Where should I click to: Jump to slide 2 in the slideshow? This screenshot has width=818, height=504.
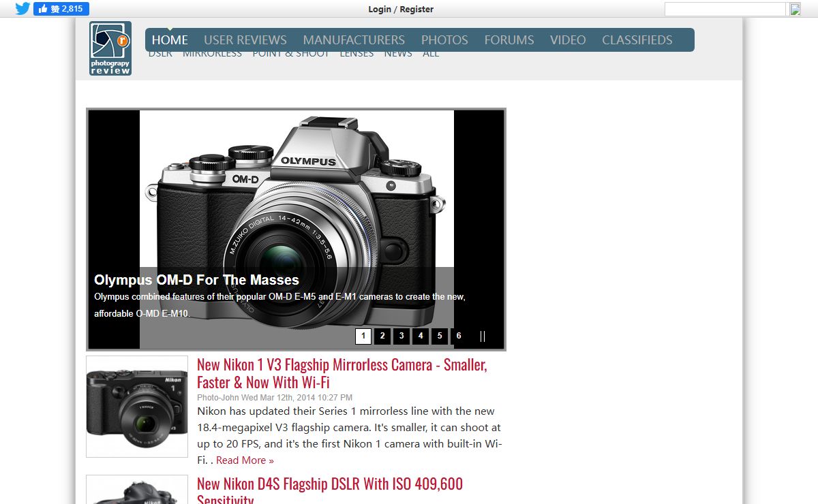382,336
